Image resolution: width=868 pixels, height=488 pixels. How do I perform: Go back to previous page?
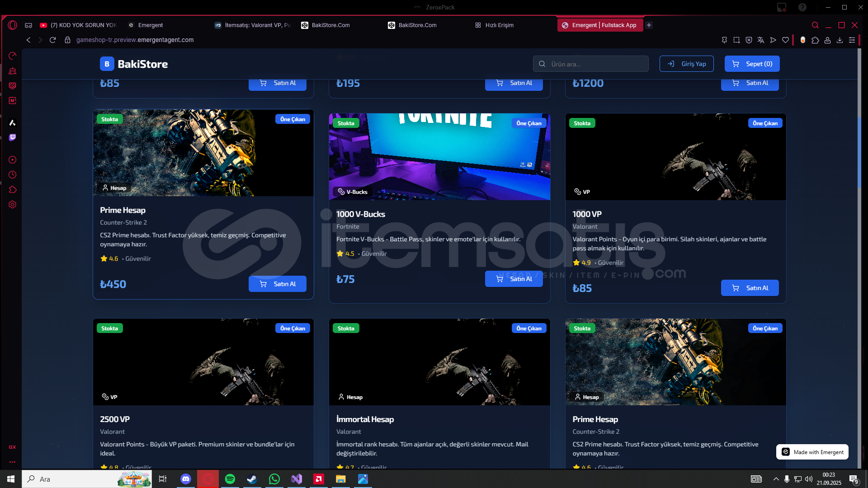28,40
